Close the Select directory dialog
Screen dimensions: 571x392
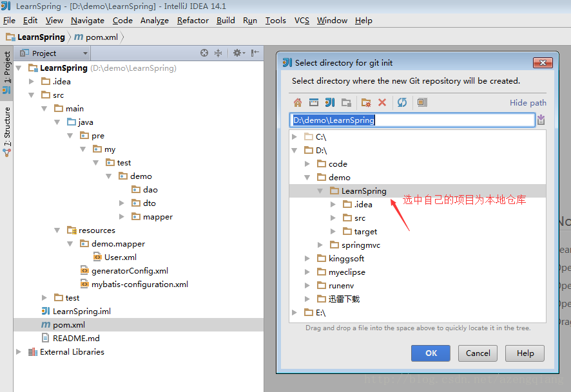coord(543,62)
